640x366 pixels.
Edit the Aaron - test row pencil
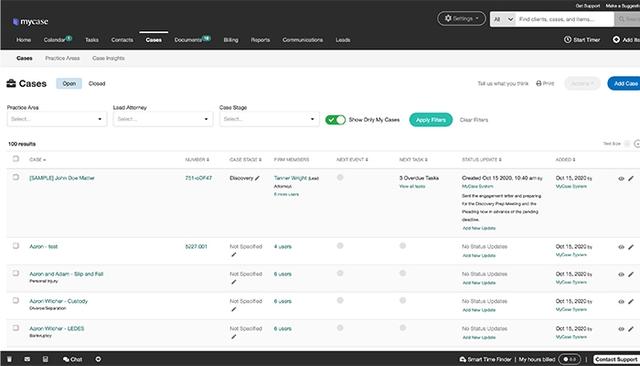pos(631,247)
